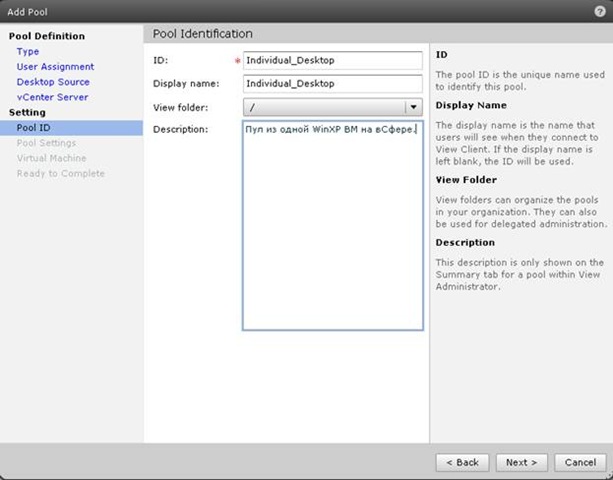The width and height of the screenshot is (613, 480).
Task: Click the 'Description:' field label
Action: tap(181, 129)
